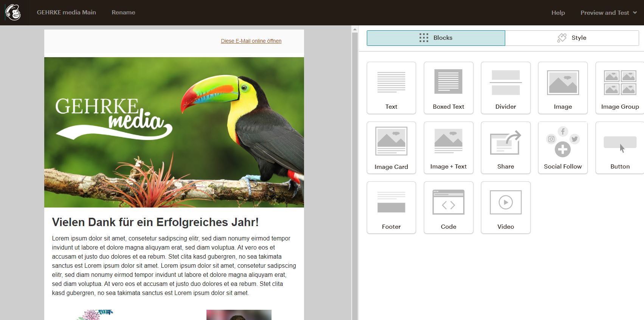Screen dimensions: 644x320
Task: Select the Video block
Action: 506,208
